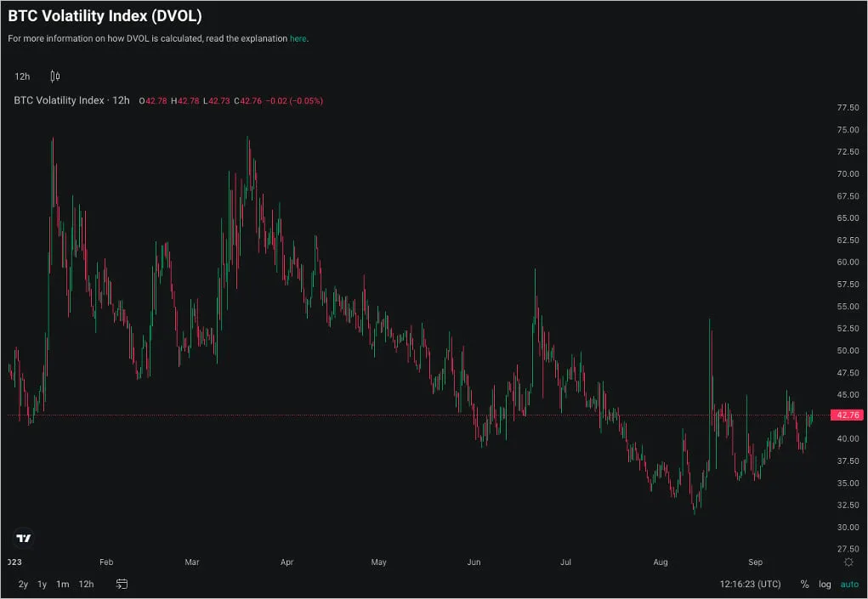
Task: Toggle percent scale mode
Action: click(804, 584)
